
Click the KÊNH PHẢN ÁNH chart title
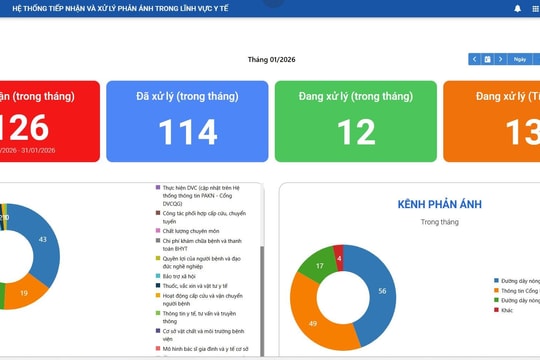click(x=440, y=204)
